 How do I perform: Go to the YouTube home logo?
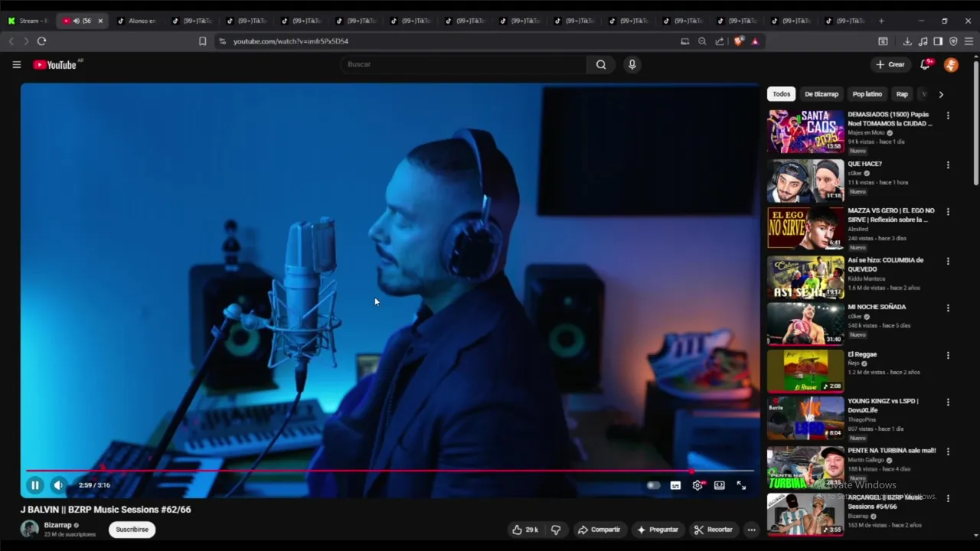click(x=55, y=65)
